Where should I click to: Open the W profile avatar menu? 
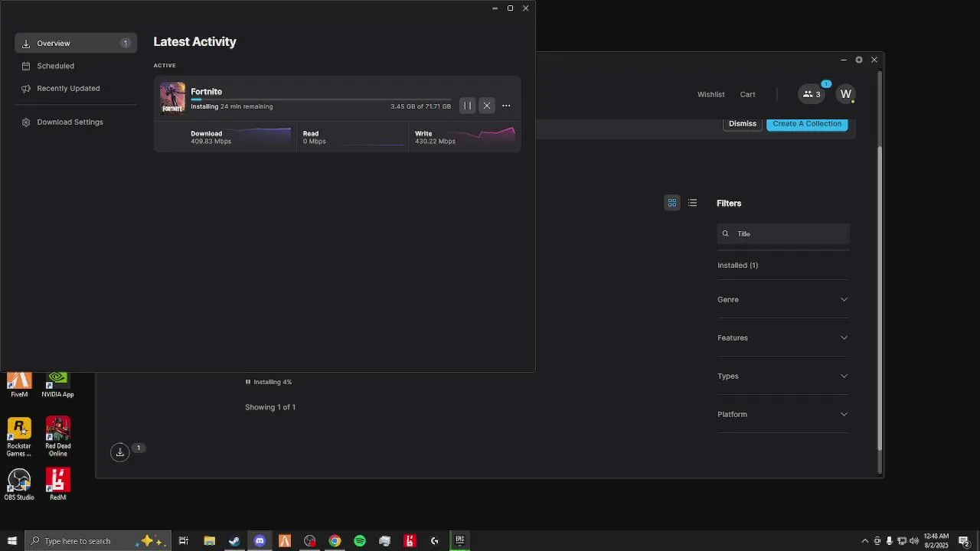[845, 94]
